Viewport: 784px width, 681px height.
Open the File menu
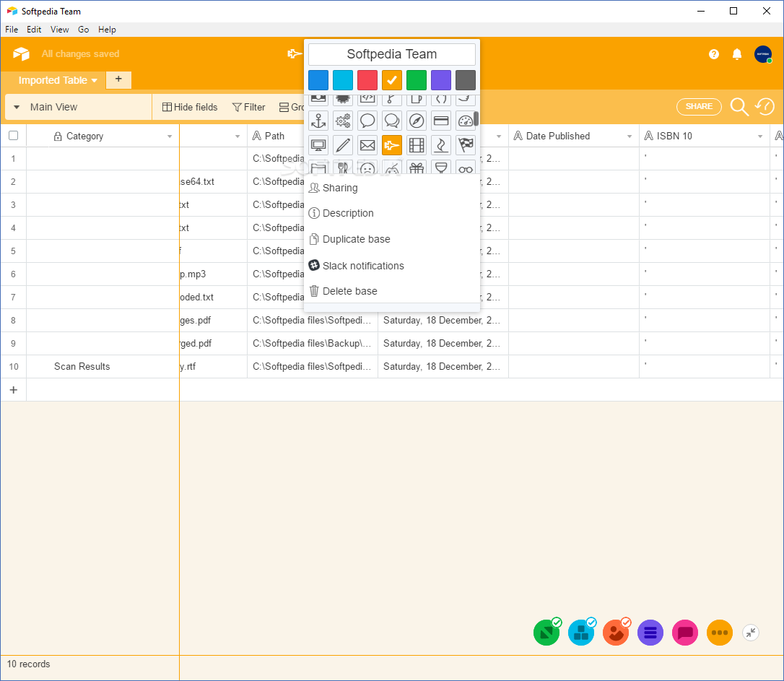pos(12,30)
